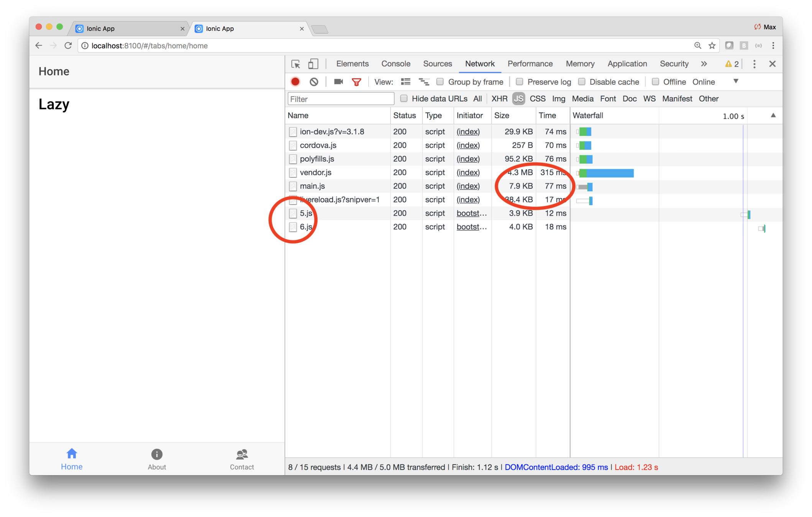
Task: Click the capture screenshots camera icon
Action: click(x=338, y=82)
